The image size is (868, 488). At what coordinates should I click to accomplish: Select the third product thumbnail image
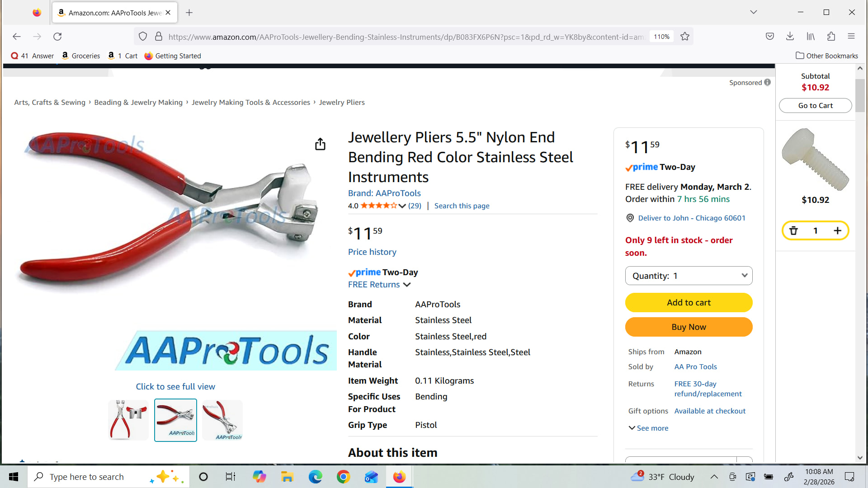point(222,420)
